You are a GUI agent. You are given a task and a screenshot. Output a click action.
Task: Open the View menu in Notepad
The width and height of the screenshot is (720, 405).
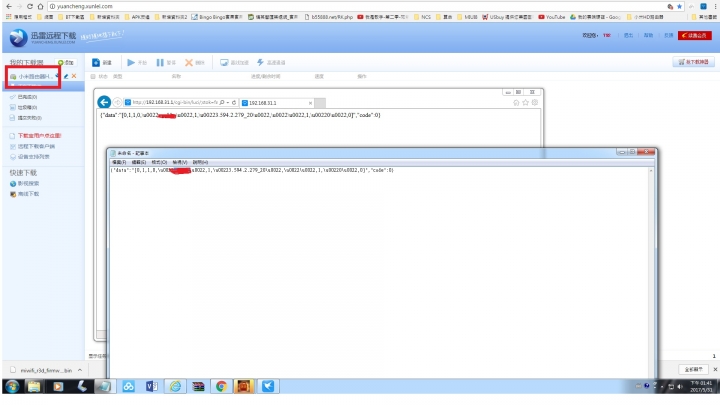180,162
